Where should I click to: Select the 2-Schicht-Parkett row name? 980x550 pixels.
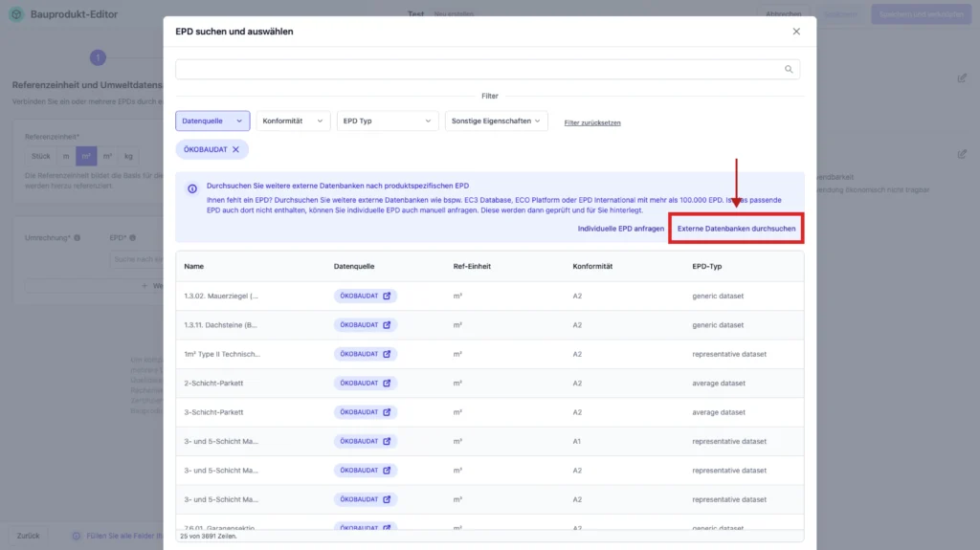pos(213,384)
